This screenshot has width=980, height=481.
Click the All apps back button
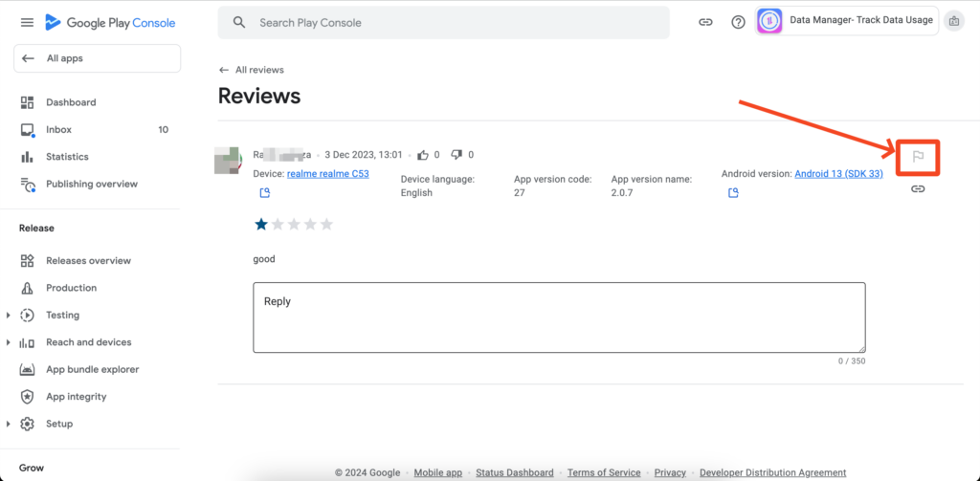tap(97, 58)
